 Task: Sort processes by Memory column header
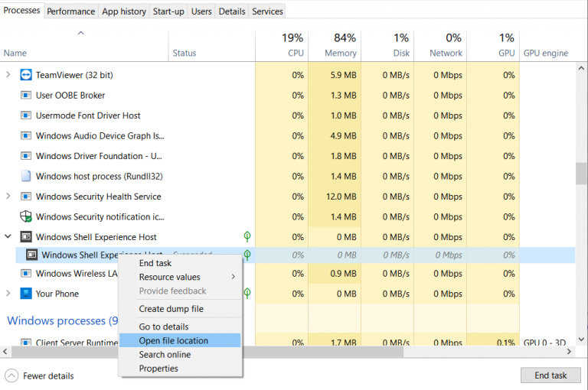340,53
